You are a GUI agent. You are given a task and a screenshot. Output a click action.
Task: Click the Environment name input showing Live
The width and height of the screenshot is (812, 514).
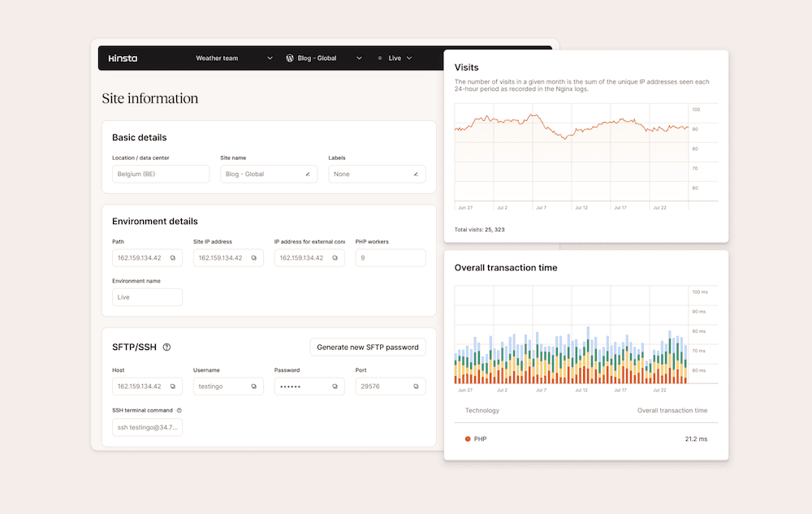147,296
